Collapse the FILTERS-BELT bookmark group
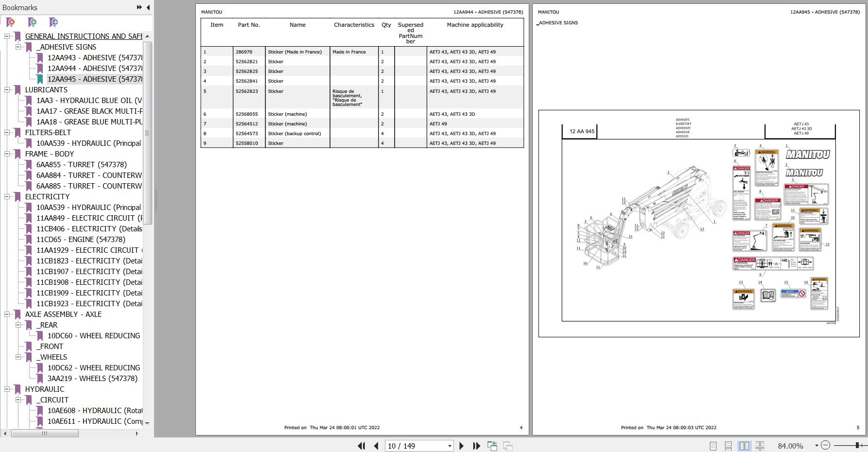The height and width of the screenshot is (452, 868). click(x=7, y=133)
